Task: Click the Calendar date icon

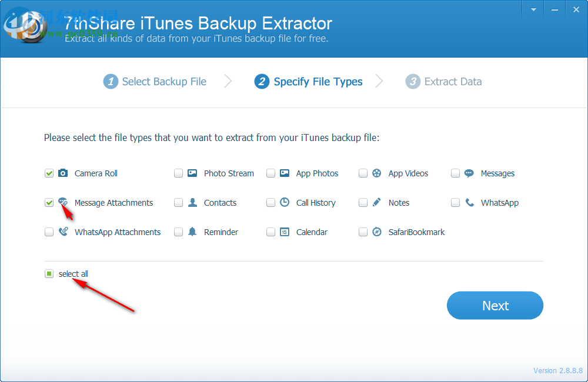Action: pyautogui.click(x=285, y=232)
